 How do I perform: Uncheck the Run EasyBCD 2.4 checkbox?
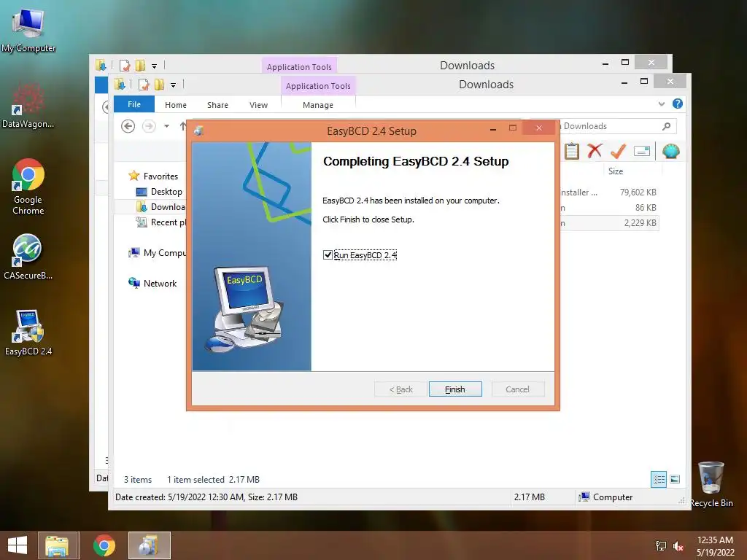pyautogui.click(x=328, y=254)
